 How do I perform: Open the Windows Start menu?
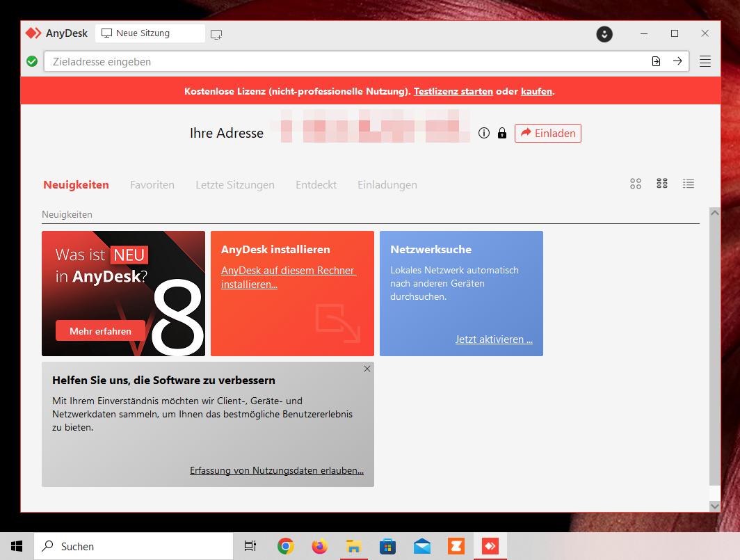pyautogui.click(x=17, y=546)
